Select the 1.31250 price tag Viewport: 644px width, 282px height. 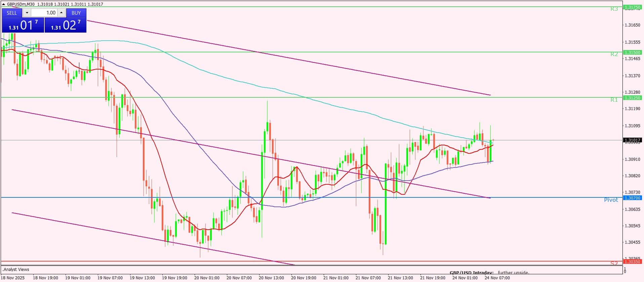point(632,98)
